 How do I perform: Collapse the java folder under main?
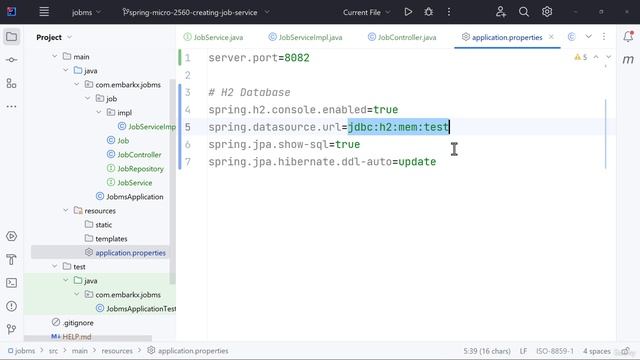coord(66,71)
